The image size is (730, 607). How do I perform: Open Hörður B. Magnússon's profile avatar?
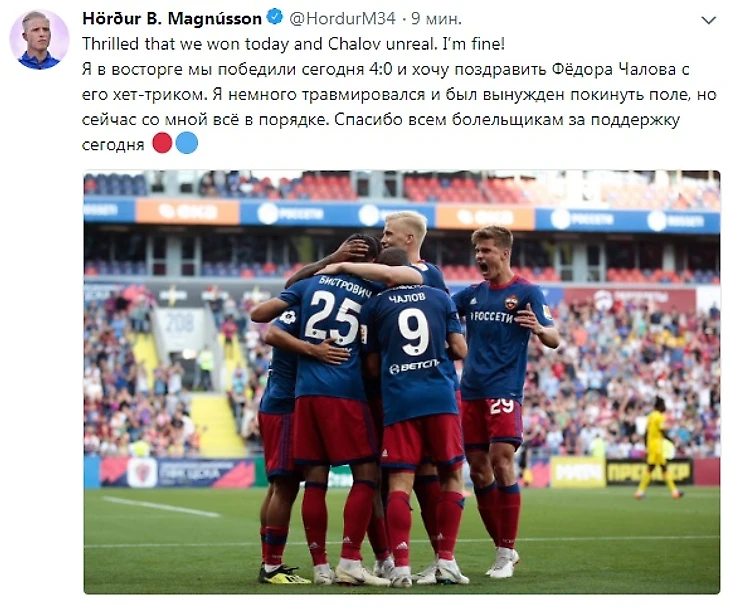point(39,39)
